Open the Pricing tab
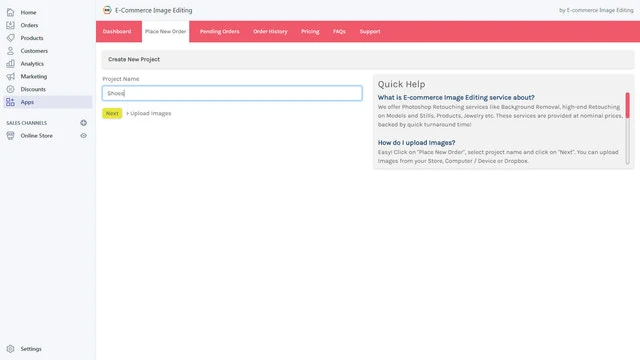640x360 pixels. 310,31
